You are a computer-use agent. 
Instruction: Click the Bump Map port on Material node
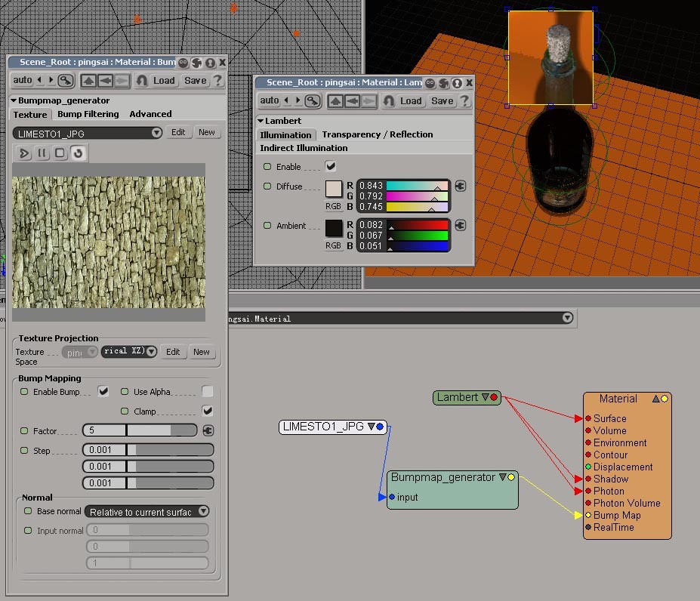coord(588,515)
